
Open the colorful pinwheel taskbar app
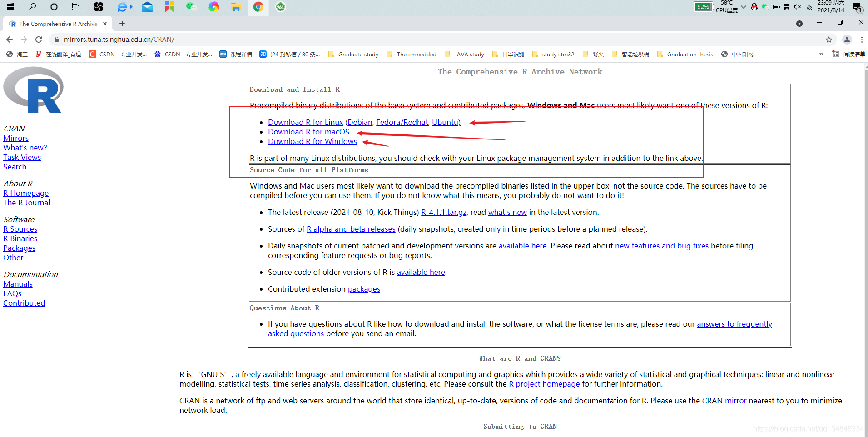click(214, 7)
